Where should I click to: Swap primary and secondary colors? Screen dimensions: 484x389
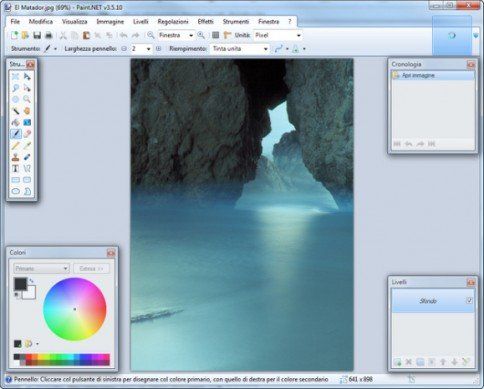[31, 281]
